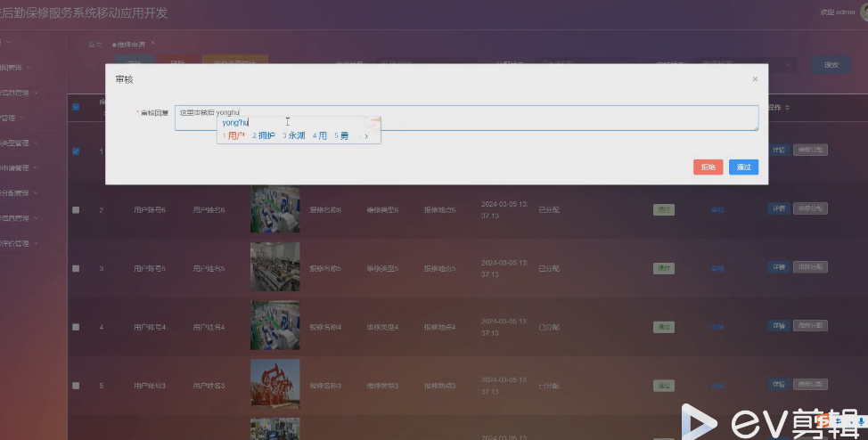Click the 审核 link in row 5
868x440 pixels.
pyautogui.click(x=717, y=386)
